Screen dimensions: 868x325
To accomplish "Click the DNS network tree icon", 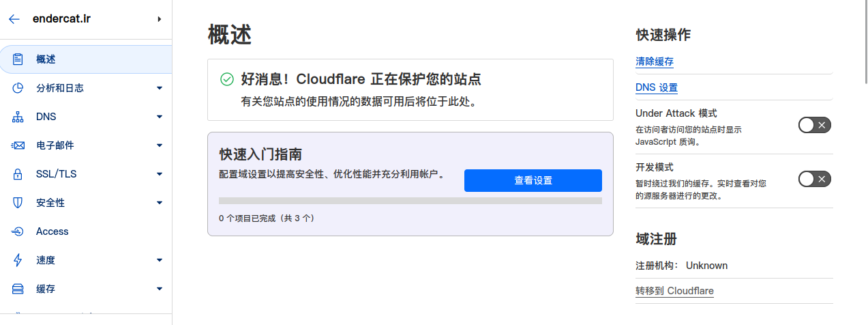I will coord(18,117).
